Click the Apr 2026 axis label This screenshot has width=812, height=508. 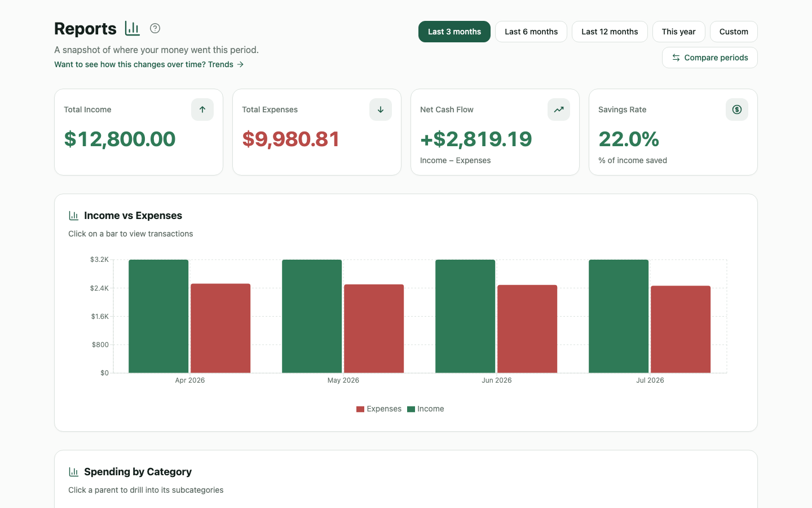click(x=190, y=380)
